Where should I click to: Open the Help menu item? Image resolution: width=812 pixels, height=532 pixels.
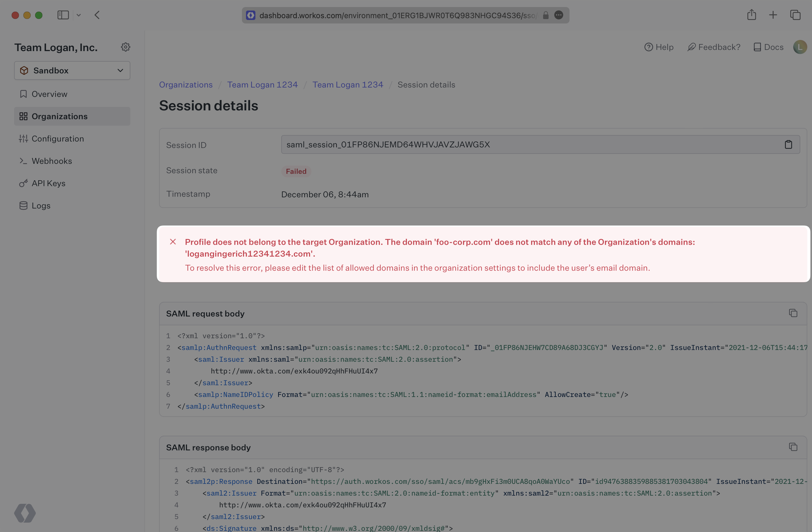click(x=659, y=47)
